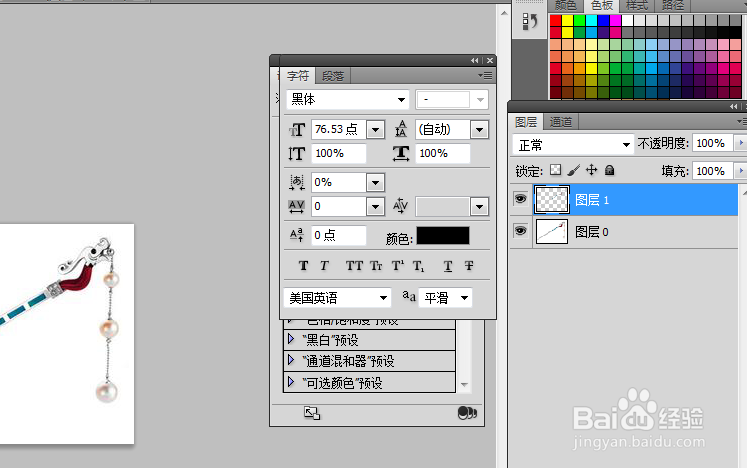Lock layer position with move icon

[x=591, y=170]
